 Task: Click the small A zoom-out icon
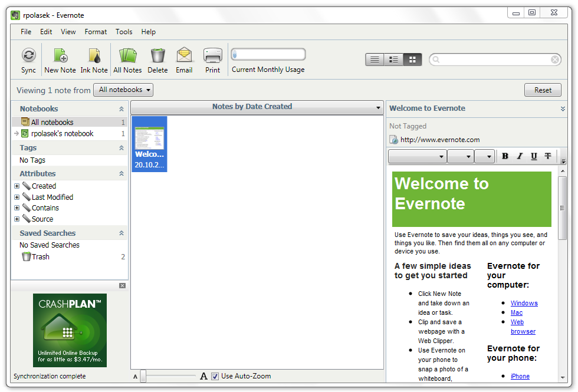coord(135,377)
